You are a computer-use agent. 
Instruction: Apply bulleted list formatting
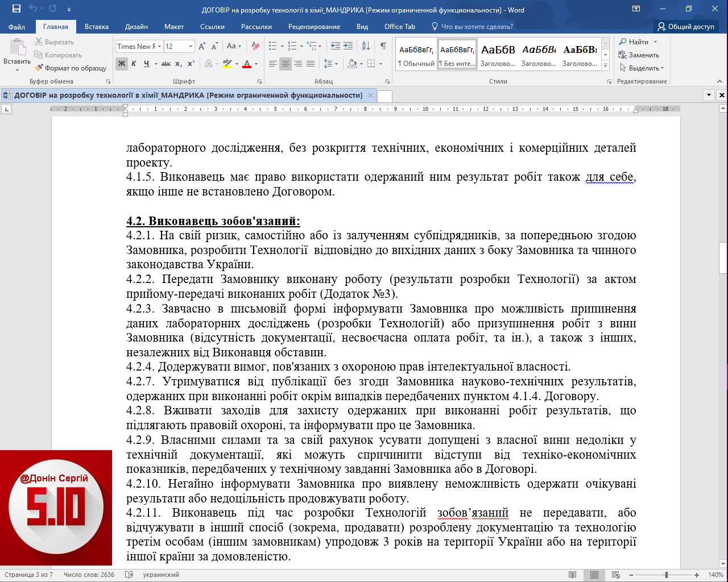(x=273, y=47)
